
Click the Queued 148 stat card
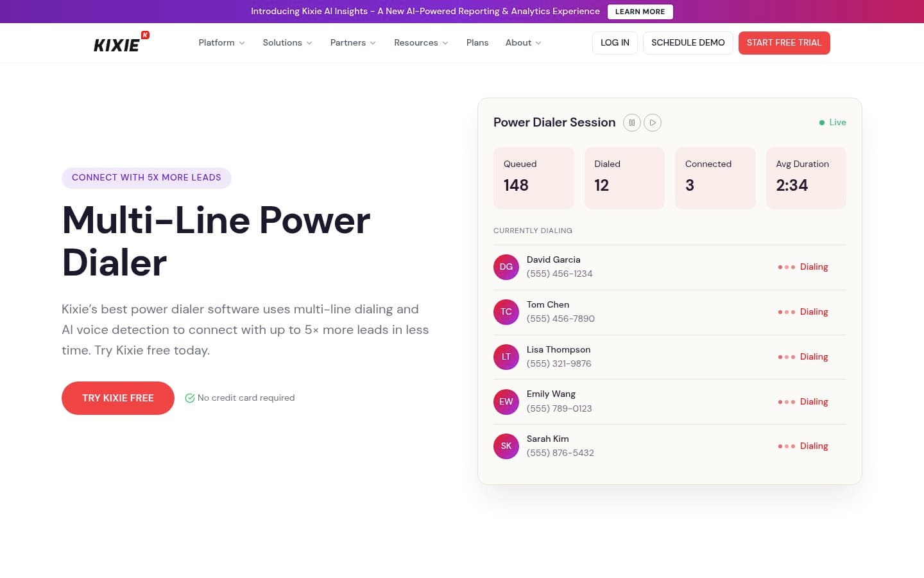[x=534, y=178]
